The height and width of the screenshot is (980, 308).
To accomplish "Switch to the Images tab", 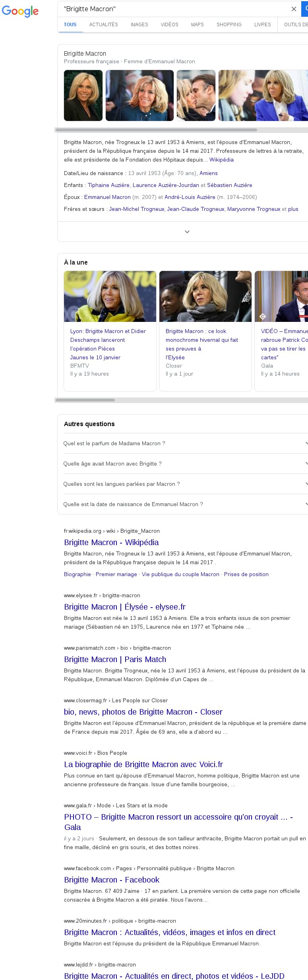I will coord(139,25).
